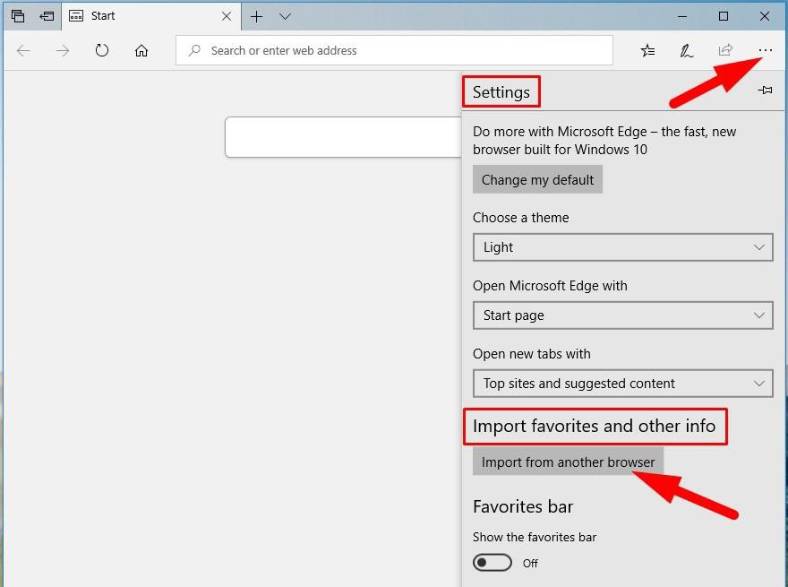This screenshot has height=587, width=788.
Task: Click Change my default button
Action: (537, 179)
